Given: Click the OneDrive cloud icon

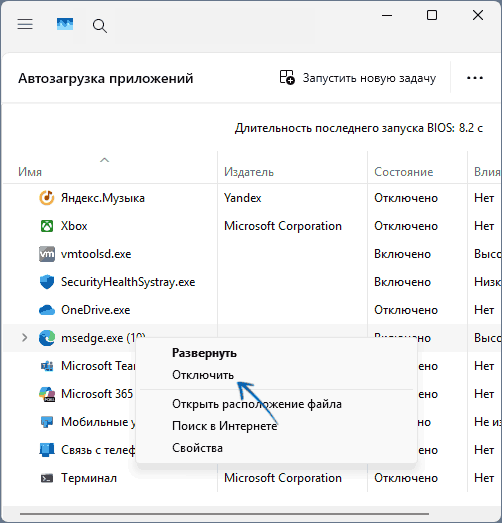Looking at the screenshot, I should [x=47, y=310].
